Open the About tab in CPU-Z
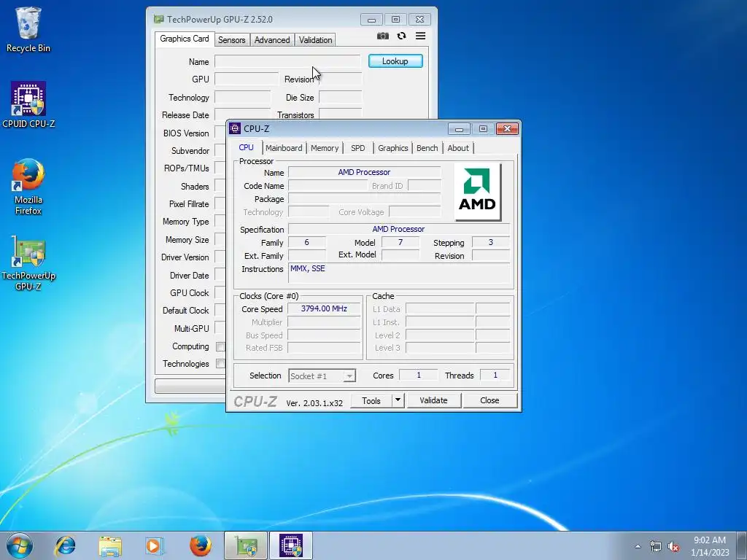This screenshot has height=560, width=747. coord(458,148)
